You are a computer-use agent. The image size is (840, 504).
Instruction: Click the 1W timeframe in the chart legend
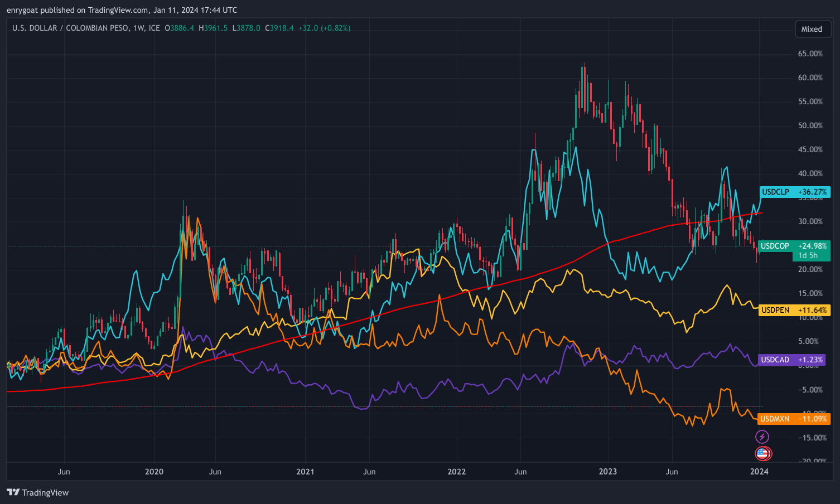click(x=139, y=27)
